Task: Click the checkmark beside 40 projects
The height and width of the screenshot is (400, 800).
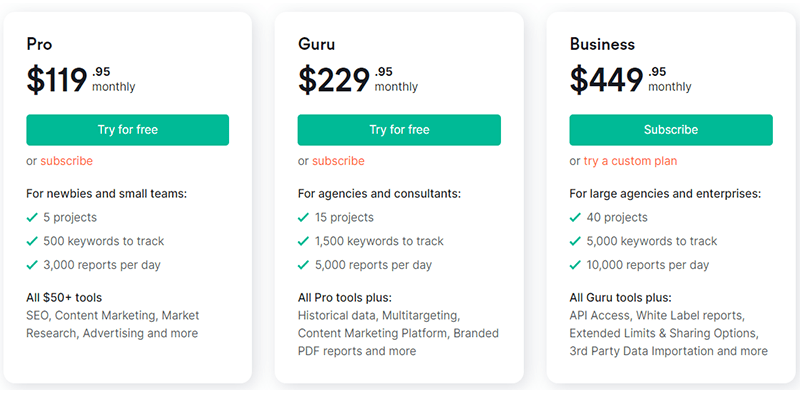Action: [576, 218]
